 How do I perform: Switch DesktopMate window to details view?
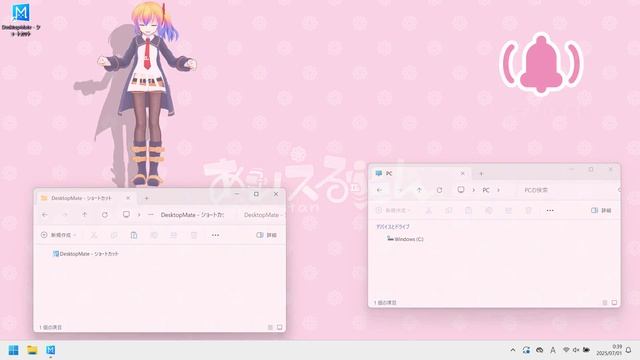tap(270, 327)
